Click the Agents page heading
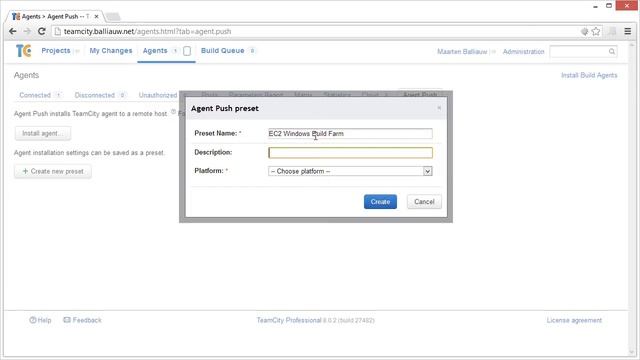Screen dimensions: 640x360 point(26,75)
